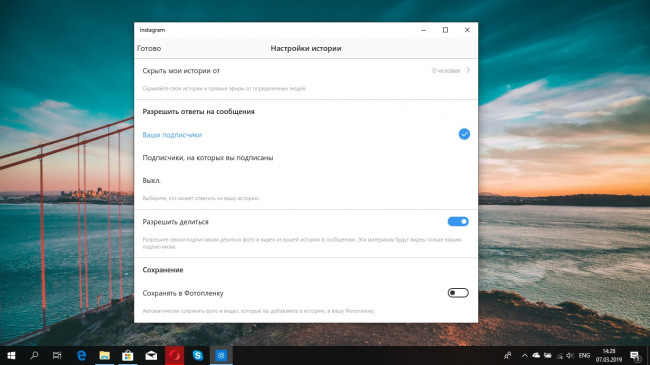This screenshot has width=650, height=365.
Task: Close the Instagram window
Action: tap(467, 30)
